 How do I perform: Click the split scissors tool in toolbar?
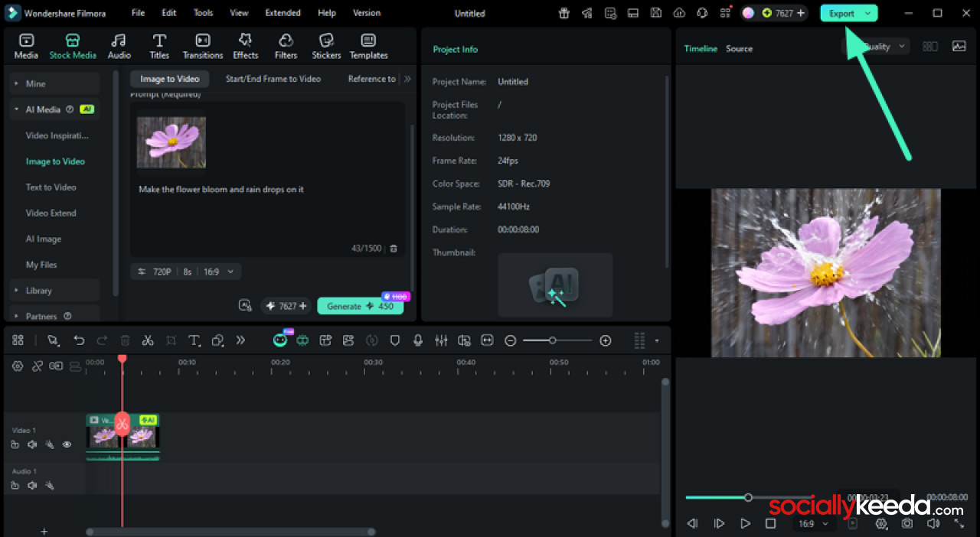148,340
